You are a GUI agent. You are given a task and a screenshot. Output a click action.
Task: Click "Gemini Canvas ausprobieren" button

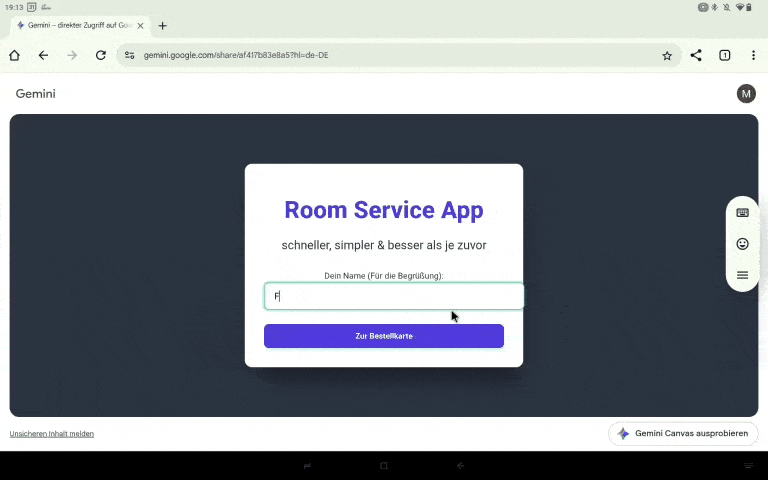[x=683, y=433]
